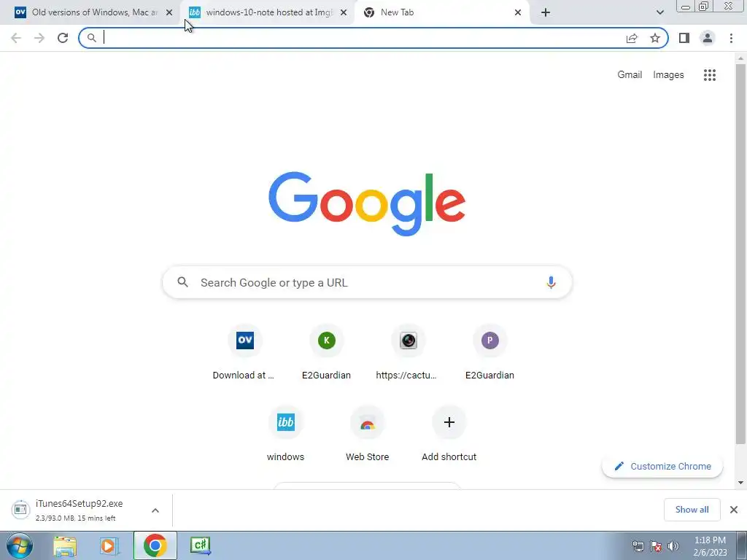Click the page vertical scrollbar
Image resolution: width=747 pixels, height=560 pixels.
[740, 254]
